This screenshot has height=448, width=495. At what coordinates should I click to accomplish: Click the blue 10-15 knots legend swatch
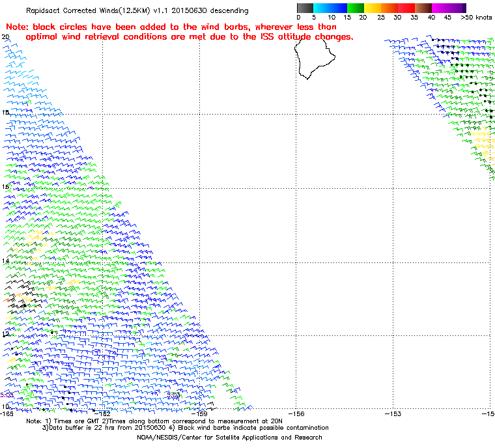click(339, 8)
